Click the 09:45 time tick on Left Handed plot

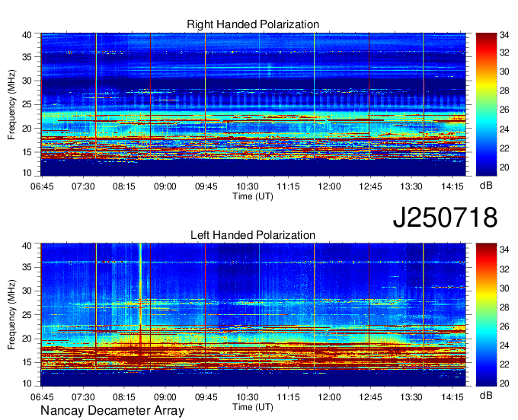[x=206, y=397]
